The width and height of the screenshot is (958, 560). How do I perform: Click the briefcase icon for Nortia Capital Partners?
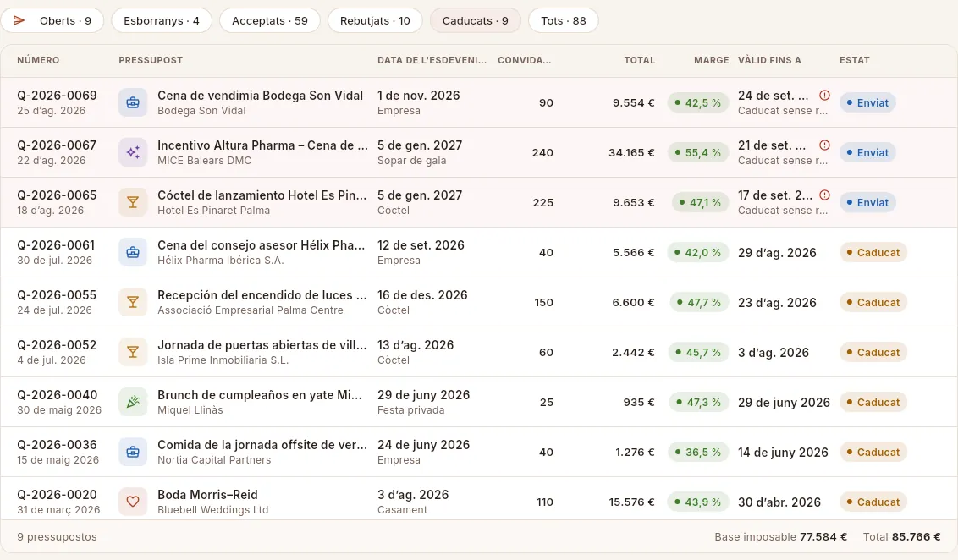tap(133, 453)
